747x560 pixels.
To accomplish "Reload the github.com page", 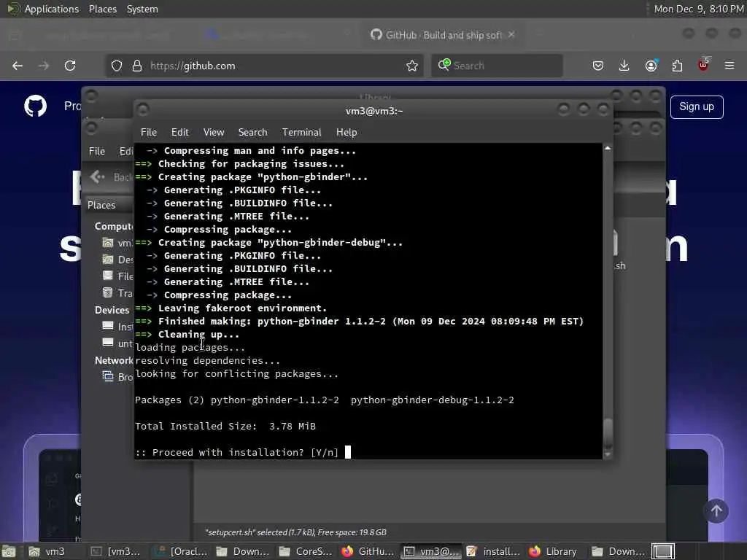I will pyautogui.click(x=70, y=66).
